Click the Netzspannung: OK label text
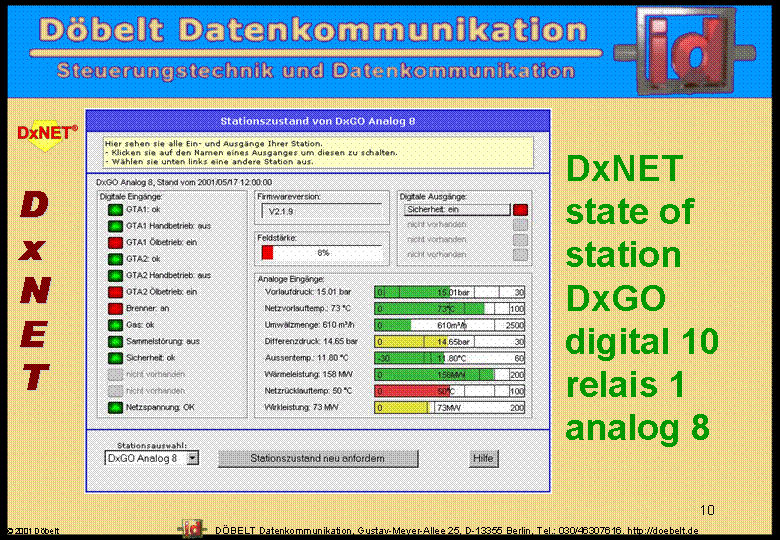Image resolution: width=780 pixels, height=540 pixels. click(160, 407)
